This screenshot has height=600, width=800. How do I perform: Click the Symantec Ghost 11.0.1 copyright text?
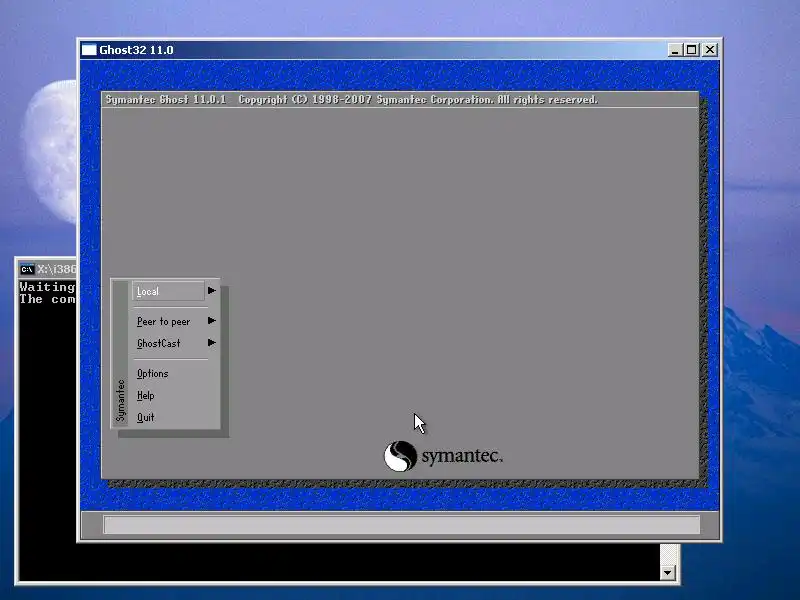coord(352,99)
